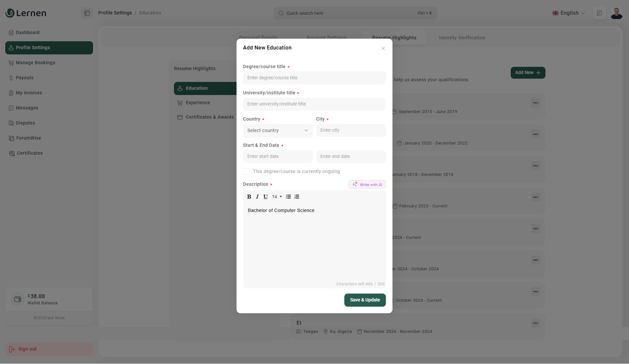Click the Enter start date field
The image size is (629, 364).
(x=277, y=157)
